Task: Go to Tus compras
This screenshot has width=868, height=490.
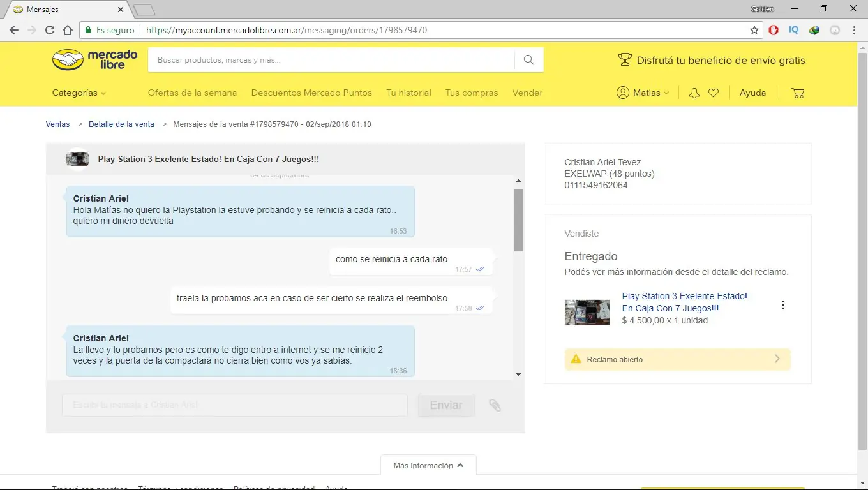Action: pyautogui.click(x=472, y=93)
